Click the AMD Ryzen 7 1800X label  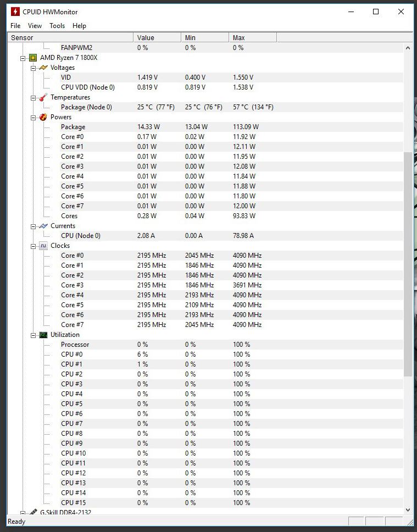pos(69,58)
